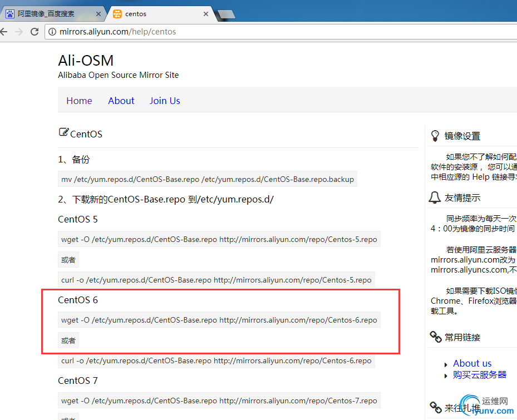
Task: Click the site info icon in address bar
Action: click(x=52, y=32)
